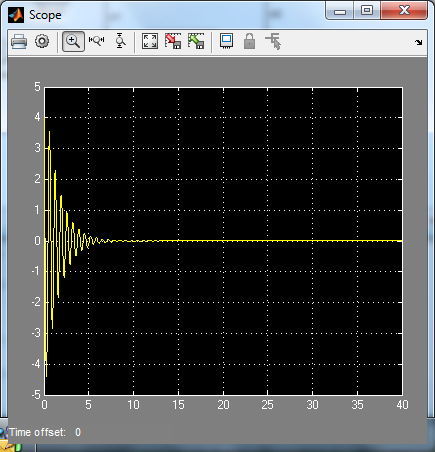The width and height of the screenshot is (435, 452).
Task: Click the Print icon in Scope toolbar
Action: 19,42
